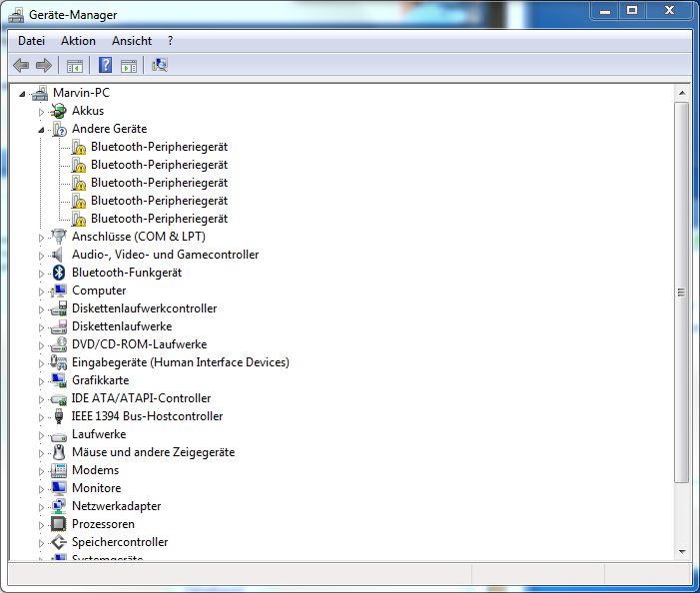
Task: Expand the Akkus category
Action: [41, 112]
